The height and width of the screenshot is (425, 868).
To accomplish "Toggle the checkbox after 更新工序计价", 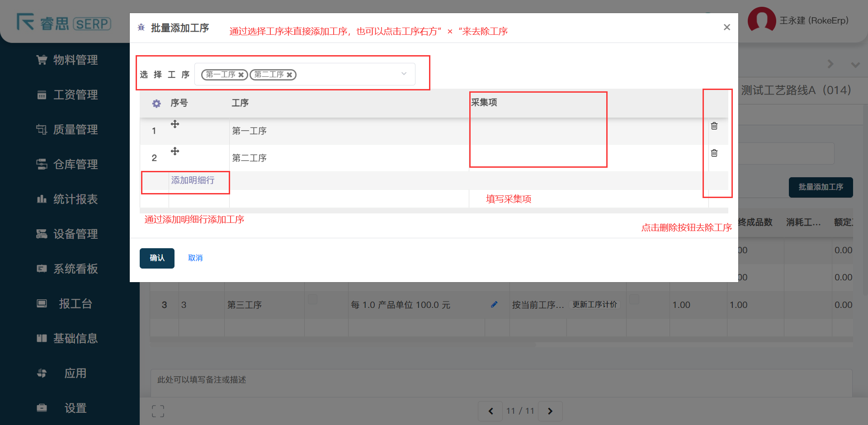I will [x=634, y=299].
